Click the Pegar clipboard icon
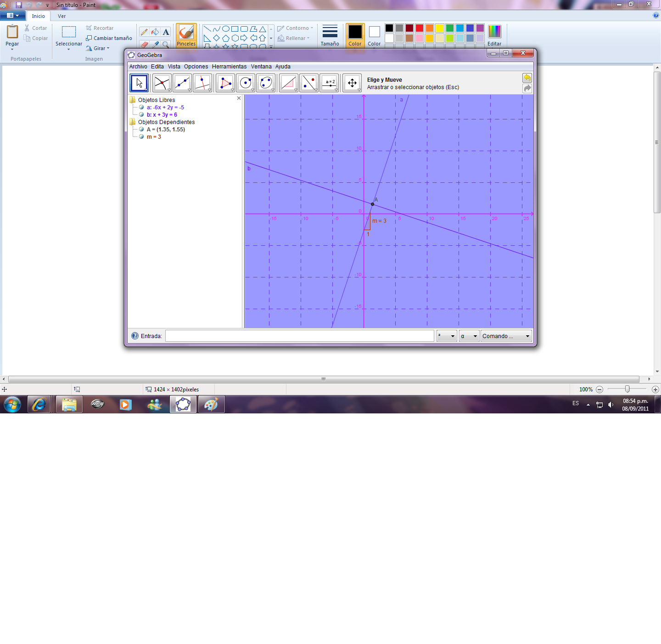Viewport: 661px width, 644px height. pos(12,32)
